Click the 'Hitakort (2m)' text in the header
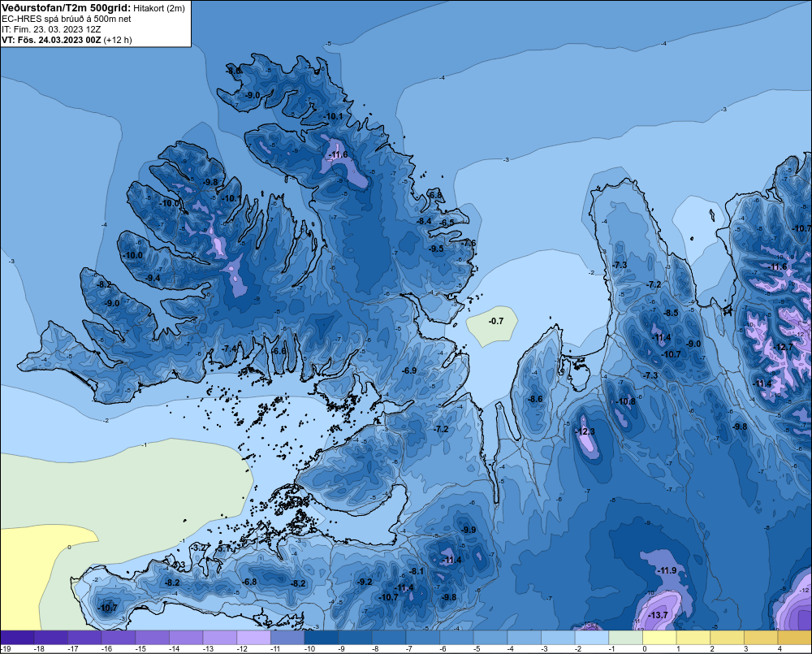The width and height of the screenshot is (812, 654). pyautogui.click(x=159, y=8)
